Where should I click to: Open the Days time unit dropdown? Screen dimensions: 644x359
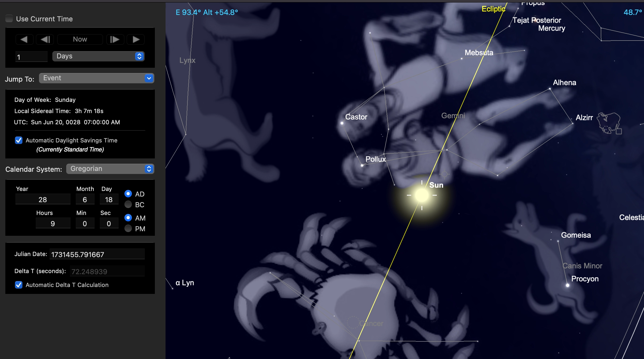tap(98, 56)
